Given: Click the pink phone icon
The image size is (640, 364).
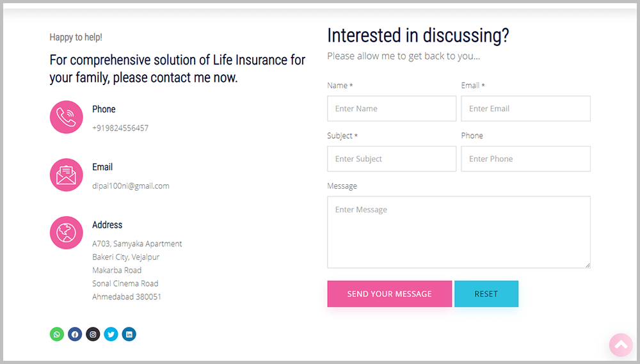Looking at the screenshot, I should [x=66, y=117].
